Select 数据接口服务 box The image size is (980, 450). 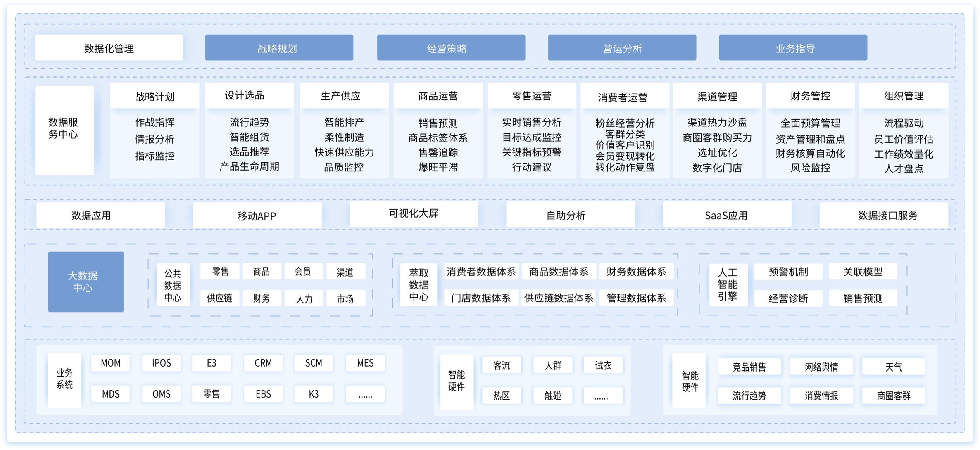[x=883, y=215]
